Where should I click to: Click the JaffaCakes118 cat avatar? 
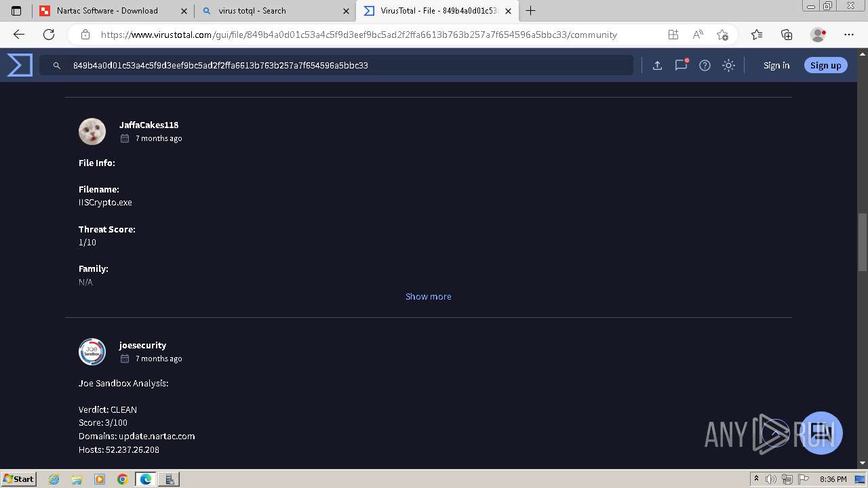[x=92, y=131]
